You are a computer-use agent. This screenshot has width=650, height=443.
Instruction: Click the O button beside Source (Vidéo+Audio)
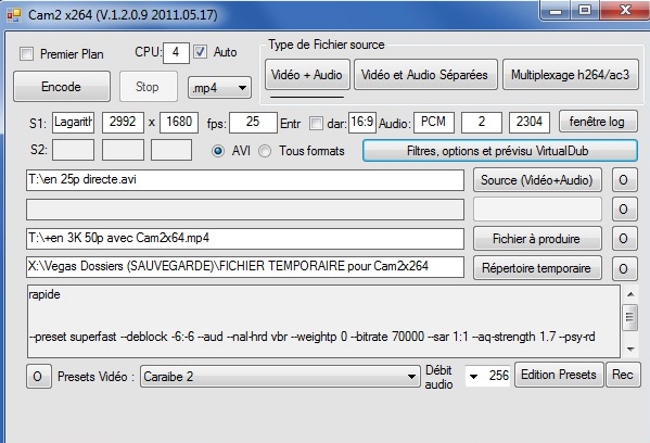click(x=625, y=180)
